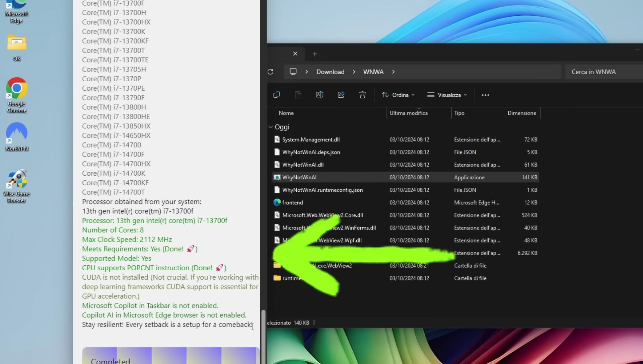The width and height of the screenshot is (643, 364).
Task: Open Microsoft Edge desktop shortcut
Action: [x=16, y=12]
